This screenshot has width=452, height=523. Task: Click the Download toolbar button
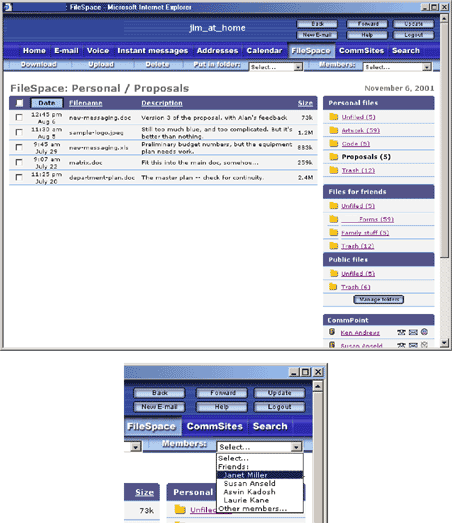[x=38, y=64]
